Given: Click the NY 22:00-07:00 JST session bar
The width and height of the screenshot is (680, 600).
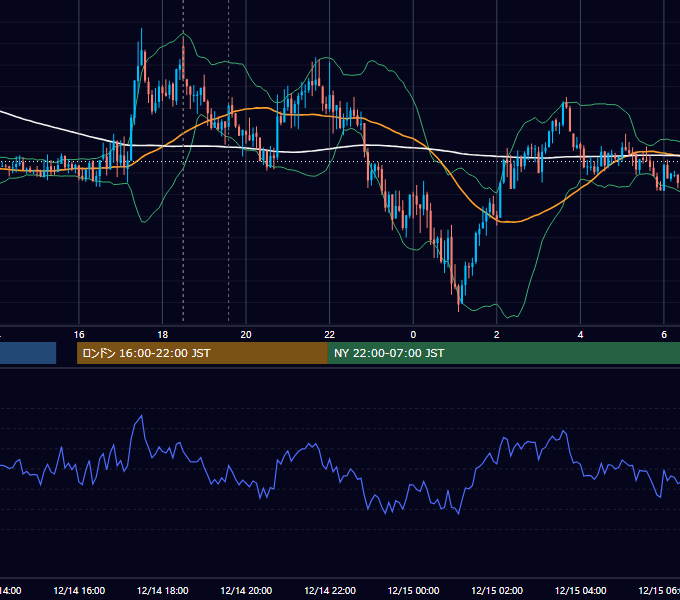Looking at the screenshot, I should click(x=503, y=353).
